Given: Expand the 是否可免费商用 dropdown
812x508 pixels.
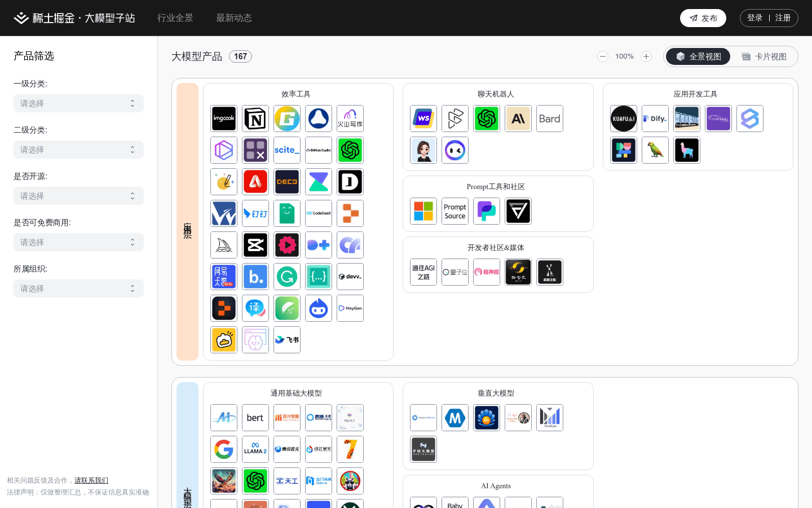Looking at the screenshot, I should [x=78, y=242].
